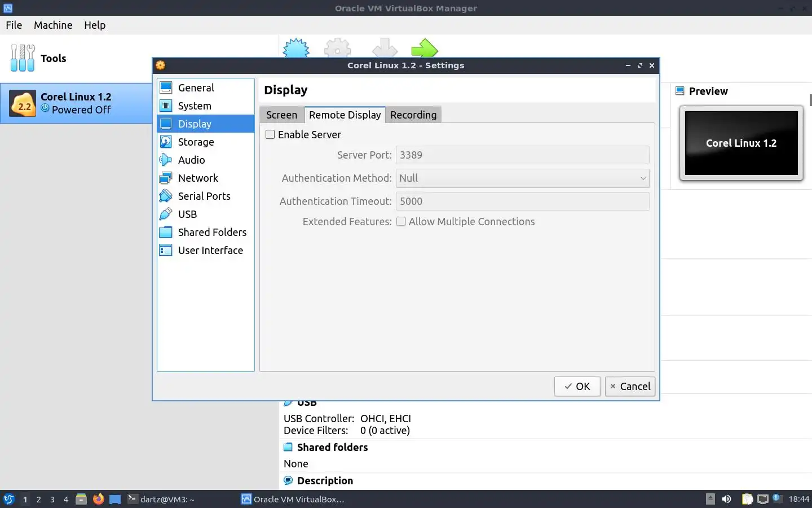
Task: Open Serial Ports settings category
Action: click(206, 196)
